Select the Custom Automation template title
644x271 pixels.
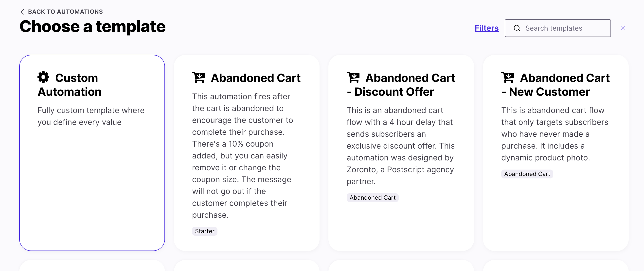click(70, 85)
